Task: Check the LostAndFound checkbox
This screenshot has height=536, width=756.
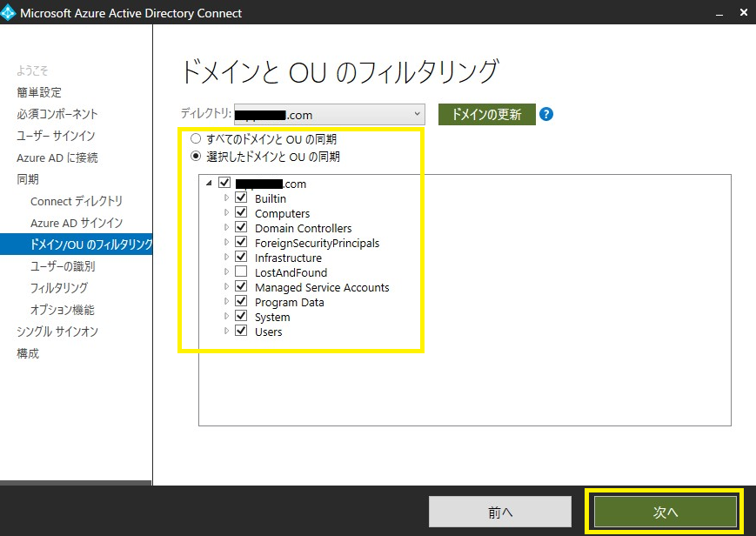Action: tap(241, 272)
